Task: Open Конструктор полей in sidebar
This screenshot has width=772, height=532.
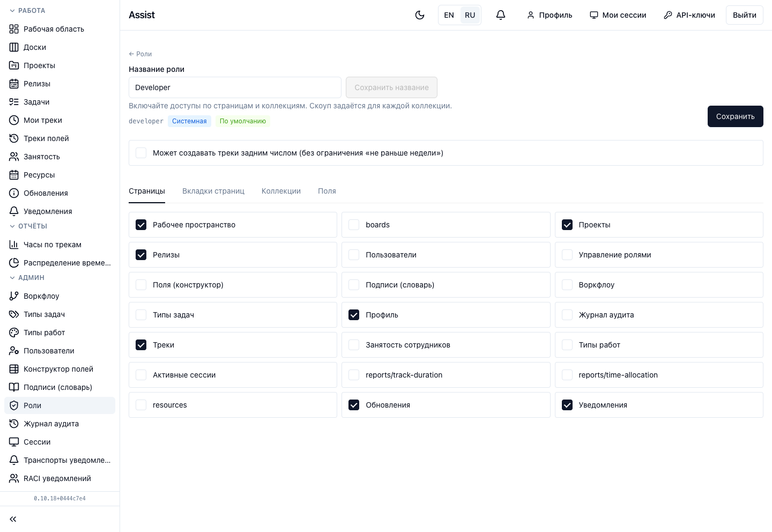Action: (x=60, y=369)
